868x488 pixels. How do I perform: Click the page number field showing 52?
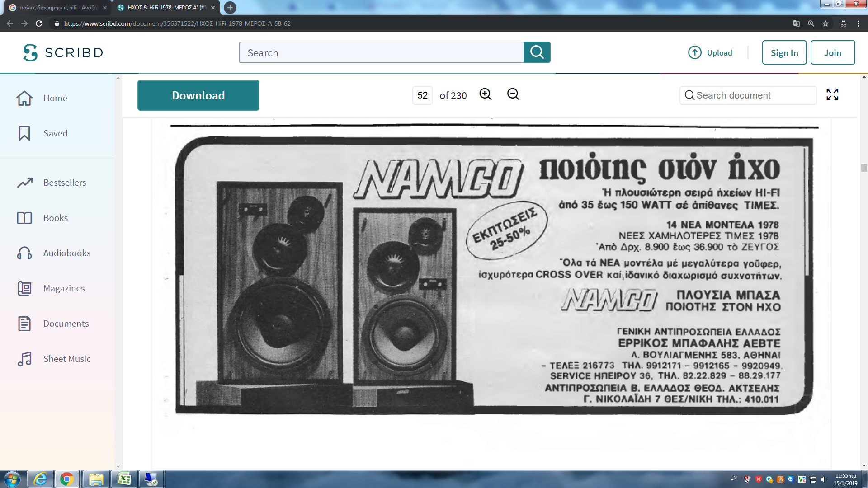tap(422, 95)
